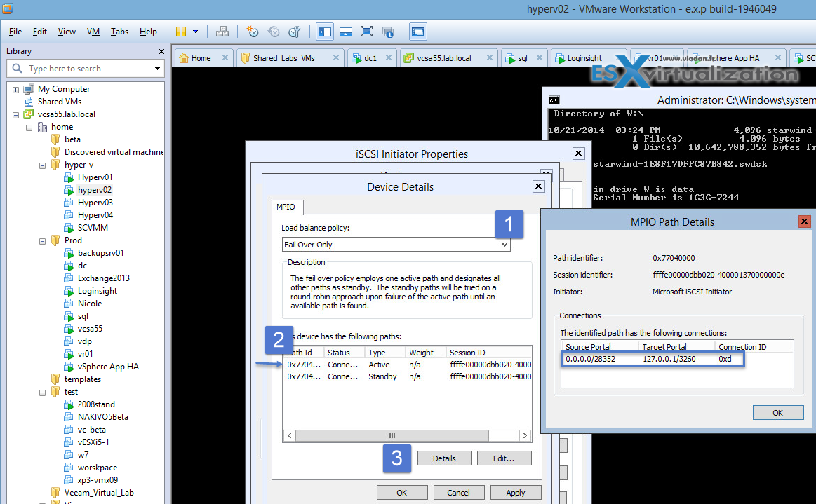The width and height of the screenshot is (816, 504).
Task: Open the snapshot manager wrench-clock icon
Action: pos(295,32)
